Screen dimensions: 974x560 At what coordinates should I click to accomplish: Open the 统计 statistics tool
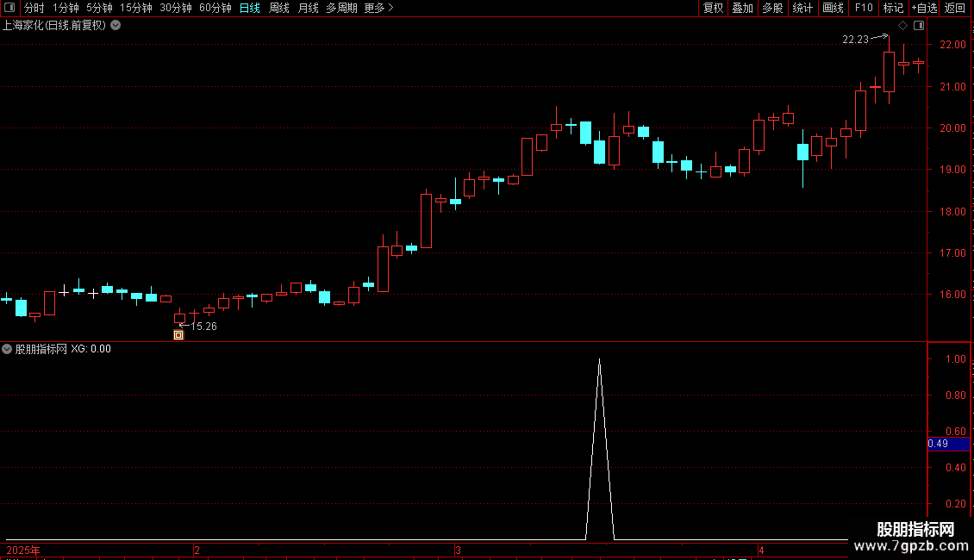pos(802,8)
